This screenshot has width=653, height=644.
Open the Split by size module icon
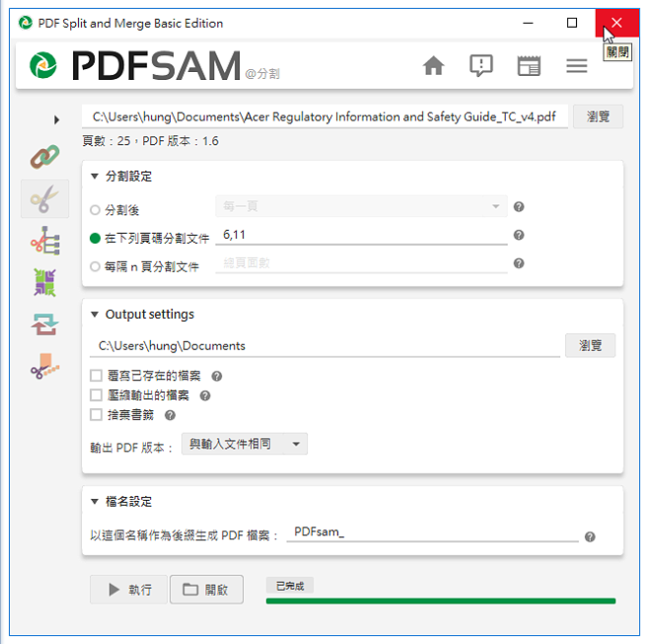coord(44,366)
